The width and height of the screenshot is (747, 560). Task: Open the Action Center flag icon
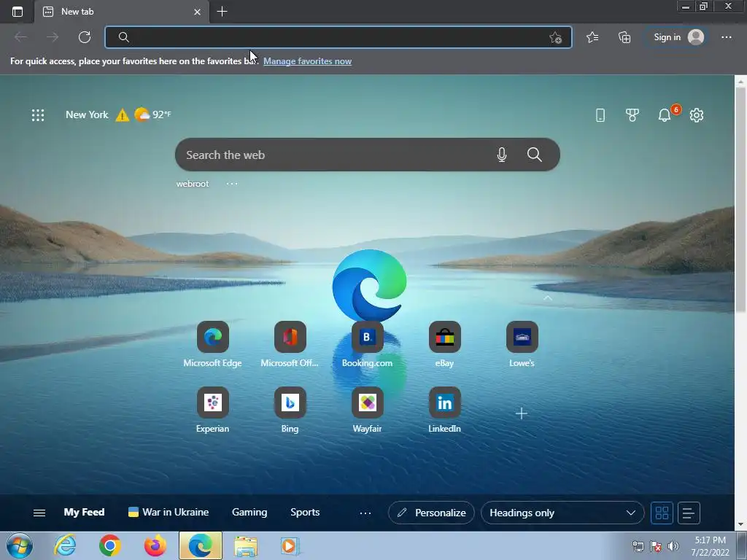[x=656, y=546]
